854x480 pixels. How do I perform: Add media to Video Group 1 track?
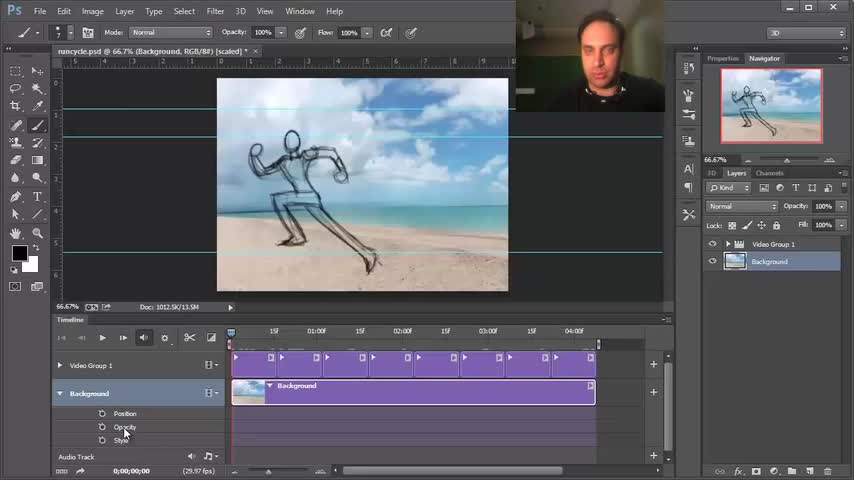654,364
